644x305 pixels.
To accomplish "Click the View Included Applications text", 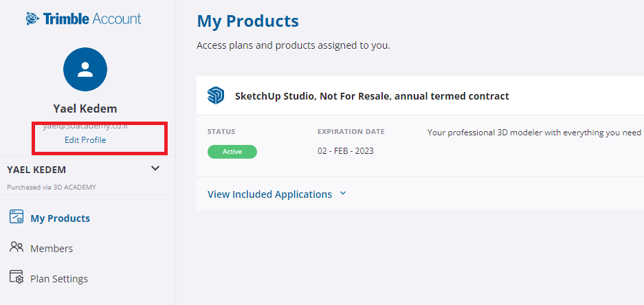I will coord(269,194).
